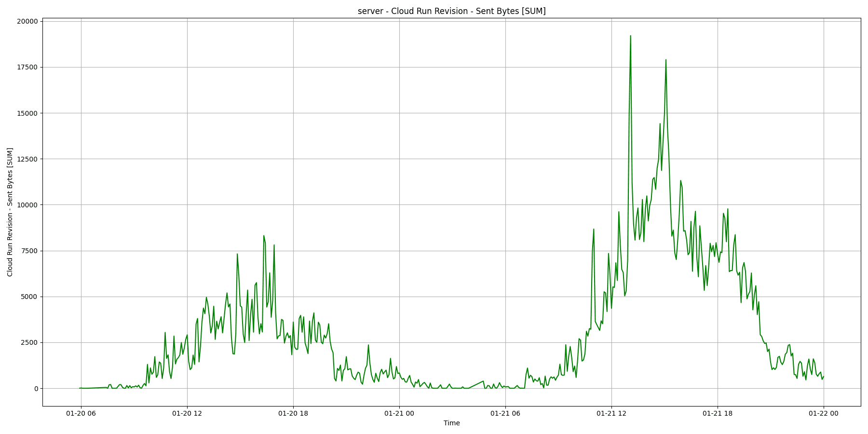Select the '01-22 00' x-axis tick label
The height and width of the screenshot is (434, 868).
[x=824, y=413]
